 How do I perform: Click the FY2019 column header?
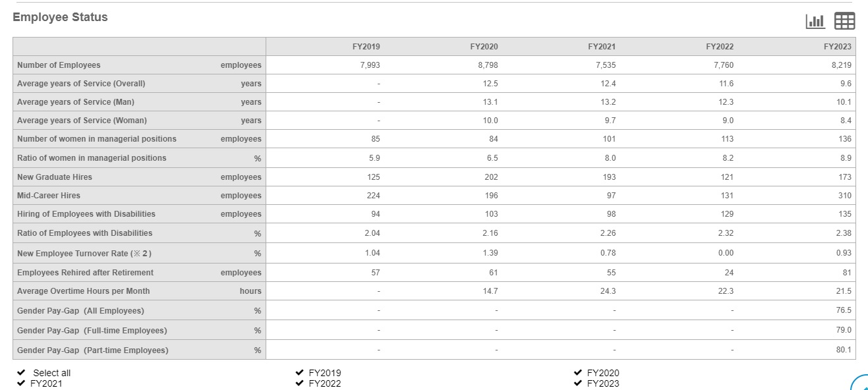[366, 47]
